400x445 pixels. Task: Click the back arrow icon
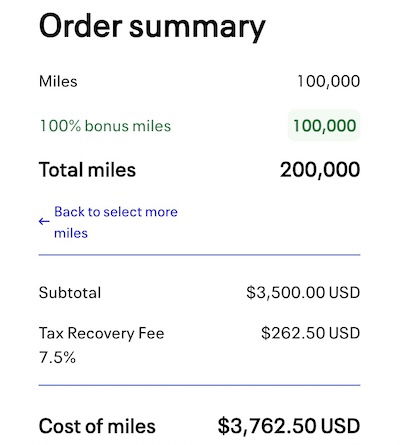pos(44,221)
